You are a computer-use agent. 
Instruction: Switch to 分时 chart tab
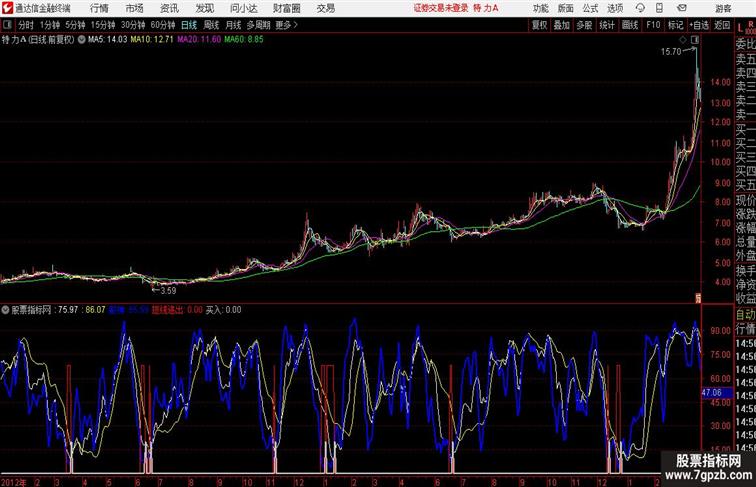[x=26, y=25]
